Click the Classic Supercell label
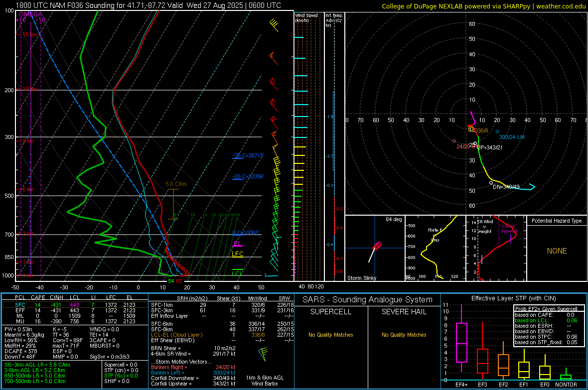Image resolution: width=588 pixels, height=390 pixels. (509, 229)
